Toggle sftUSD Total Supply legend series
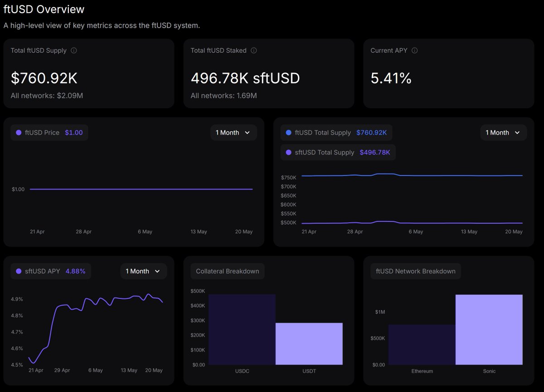544x392 pixels. pos(338,152)
